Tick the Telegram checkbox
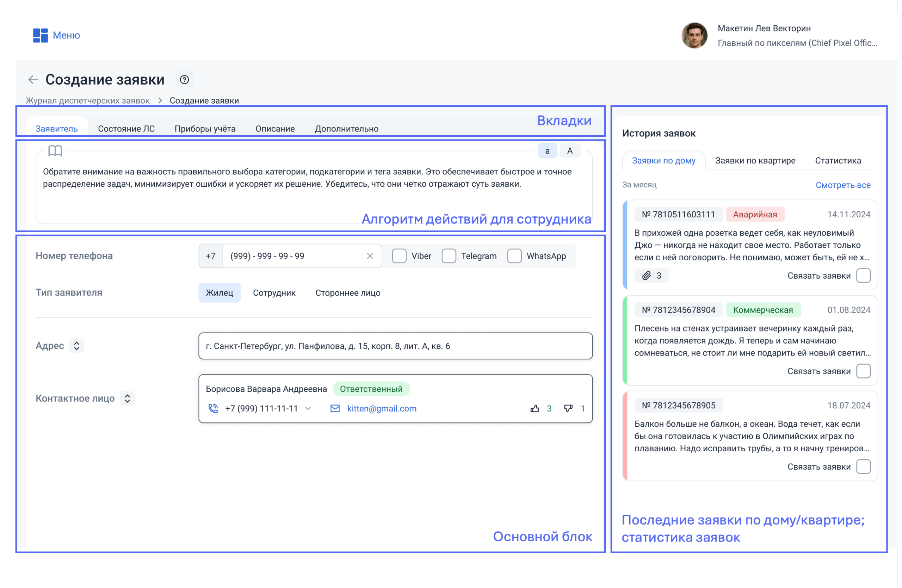902x588 pixels. point(450,257)
